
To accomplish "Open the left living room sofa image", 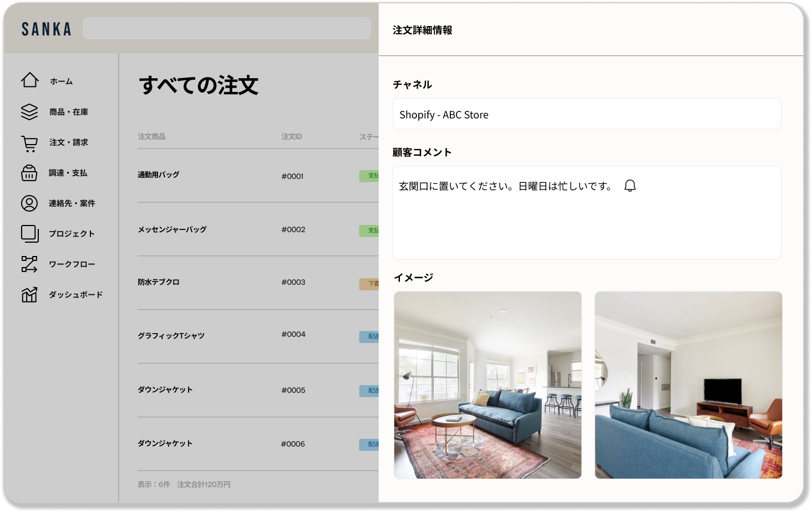I will 488,385.
